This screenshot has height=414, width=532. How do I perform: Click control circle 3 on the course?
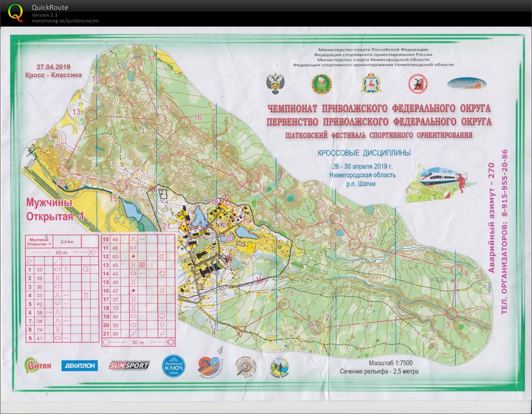pos(451,314)
